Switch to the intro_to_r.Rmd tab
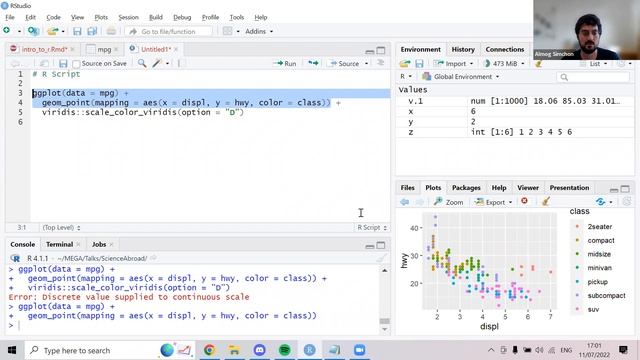Viewport: 640px width, 360px height. click(44, 49)
